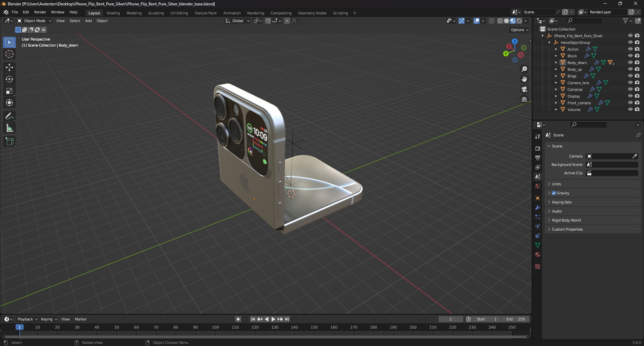
Task: Open the File menu
Action: pos(15,12)
